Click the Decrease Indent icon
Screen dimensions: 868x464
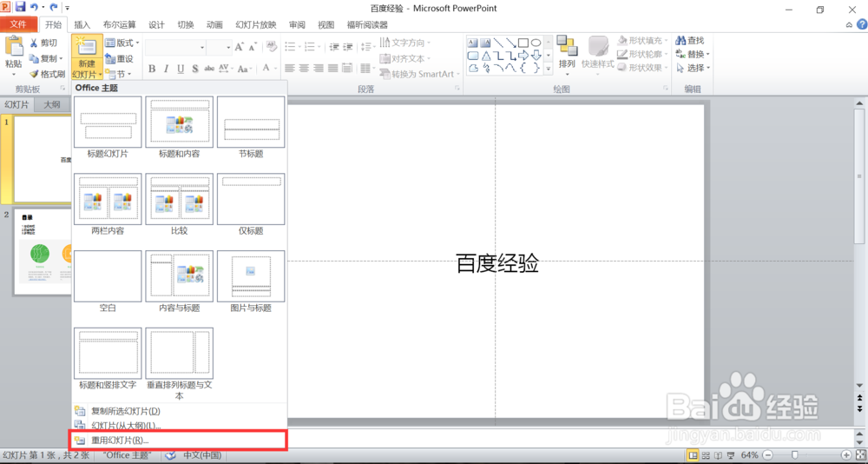coord(334,47)
